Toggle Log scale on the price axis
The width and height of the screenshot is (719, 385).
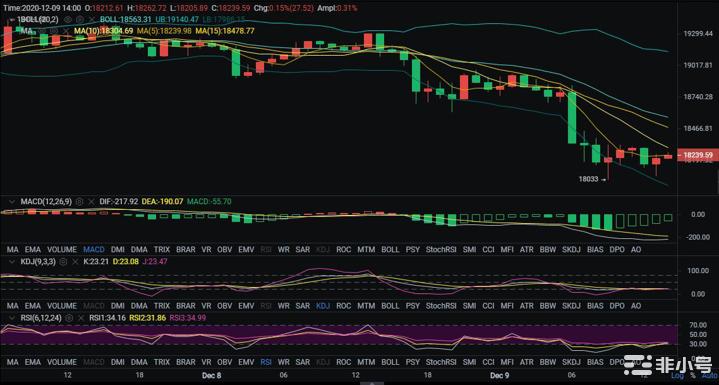coord(679,376)
